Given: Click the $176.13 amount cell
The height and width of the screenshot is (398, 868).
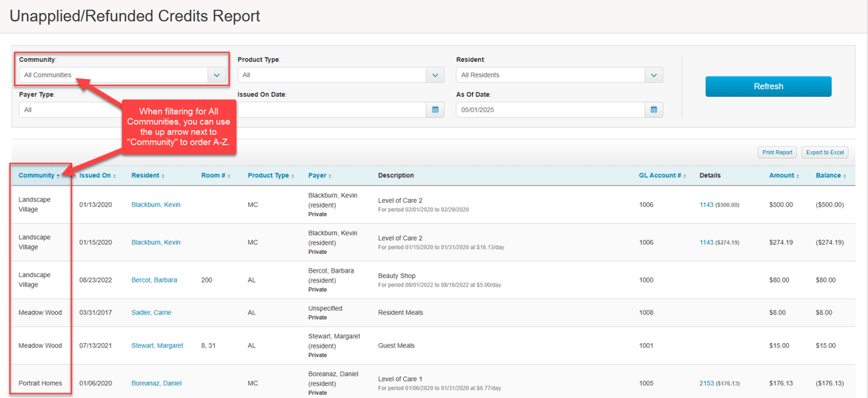Looking at the screenshot, I should (x=780, y=383).
